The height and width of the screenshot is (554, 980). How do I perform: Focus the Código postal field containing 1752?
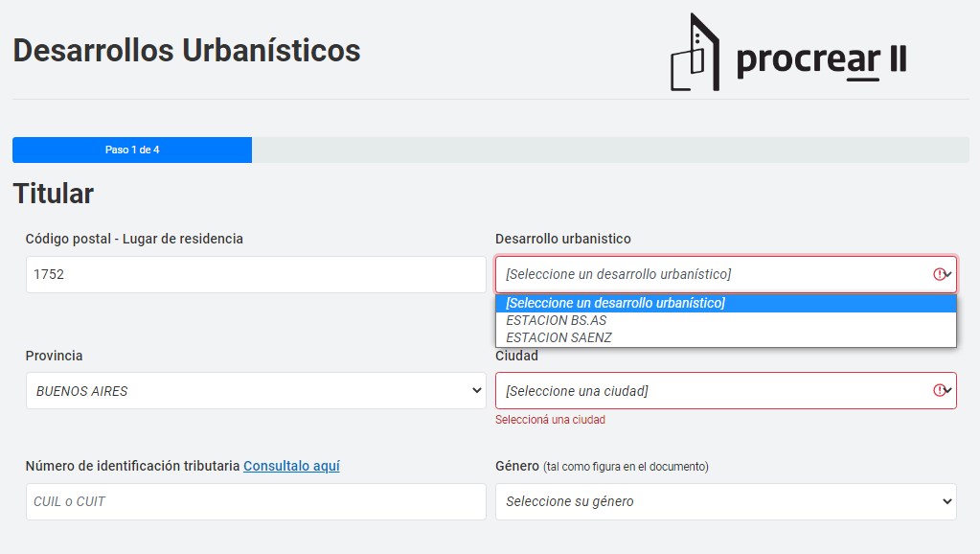pos(255,274)
